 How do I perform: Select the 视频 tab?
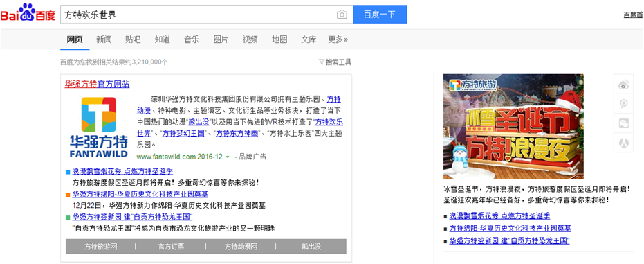[250, 39]
